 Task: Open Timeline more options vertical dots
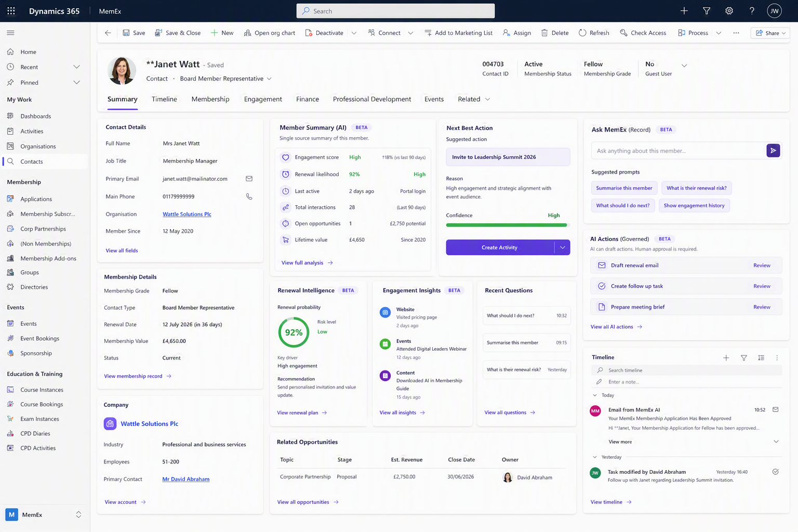(777, 358)
